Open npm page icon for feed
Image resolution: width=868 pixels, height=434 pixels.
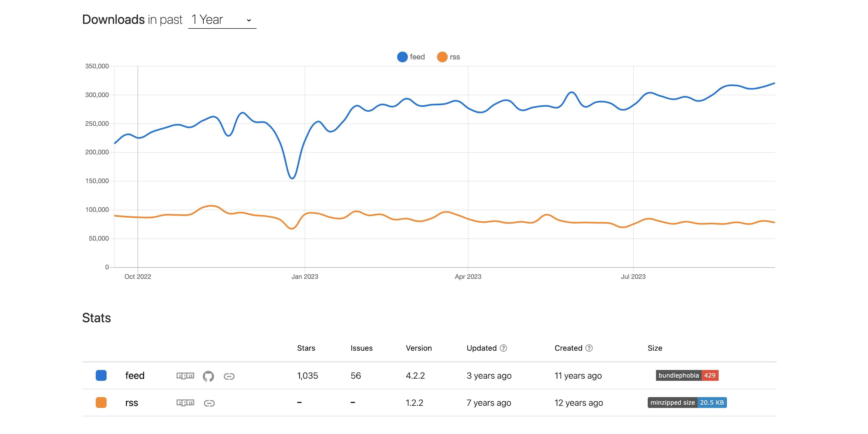point(185,376)
